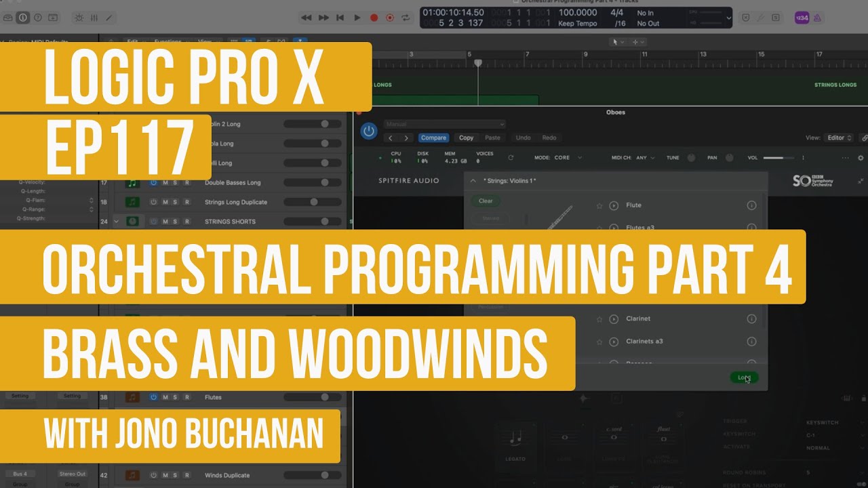The height and width of the screenshot is (488, 868).
Task: Click the Fast Forward transport button
Action: pos(323,18)
